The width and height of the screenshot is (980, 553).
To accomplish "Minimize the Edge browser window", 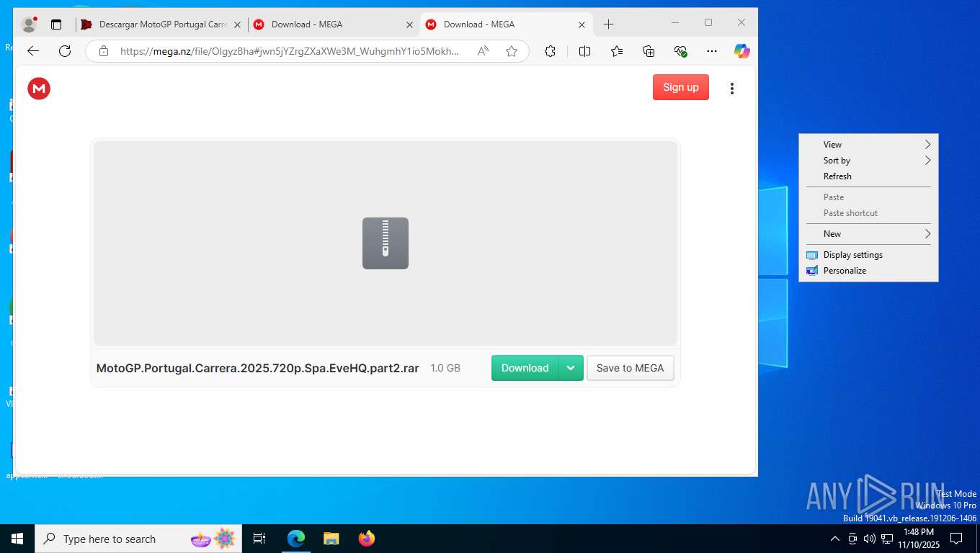I will pos(674,23).
